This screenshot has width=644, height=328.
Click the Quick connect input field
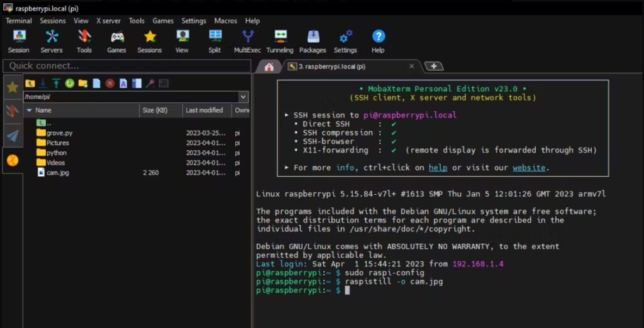[127, 66]
